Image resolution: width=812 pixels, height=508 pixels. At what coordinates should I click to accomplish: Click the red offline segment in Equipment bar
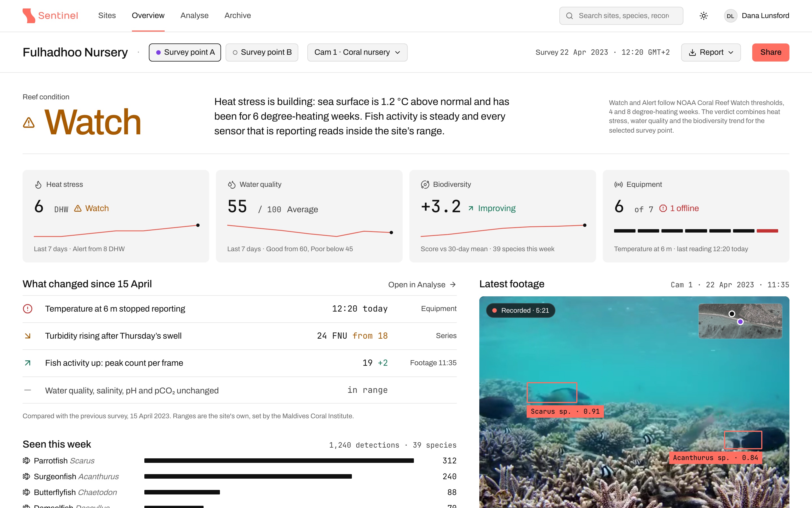pyautogui.click(x=767, y=231)
